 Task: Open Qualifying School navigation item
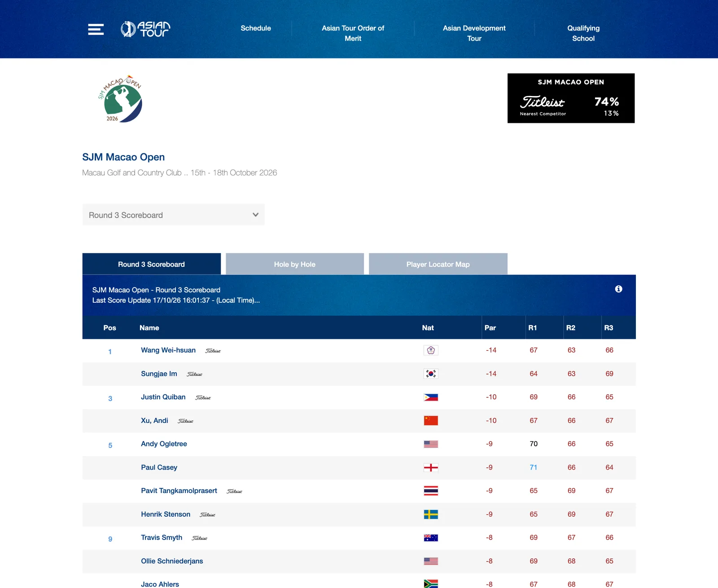pyautogui.click(x=583, y=33)
